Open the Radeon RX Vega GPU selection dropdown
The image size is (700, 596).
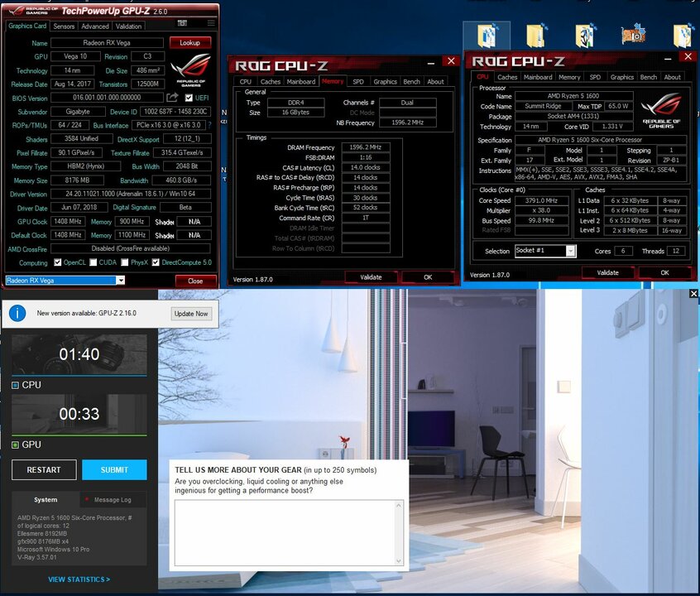point(120,280)
